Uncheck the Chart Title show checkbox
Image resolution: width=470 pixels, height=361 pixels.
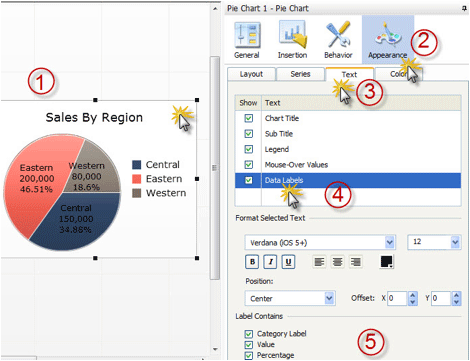(x=249, y=118)
